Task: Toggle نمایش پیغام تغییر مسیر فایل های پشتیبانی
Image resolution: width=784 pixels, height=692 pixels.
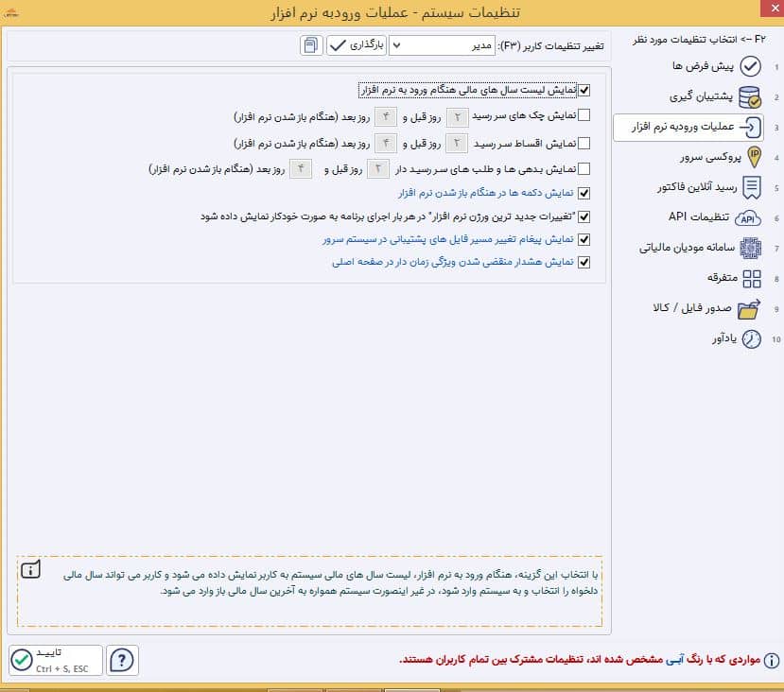Action: click(x=584, y=239)
